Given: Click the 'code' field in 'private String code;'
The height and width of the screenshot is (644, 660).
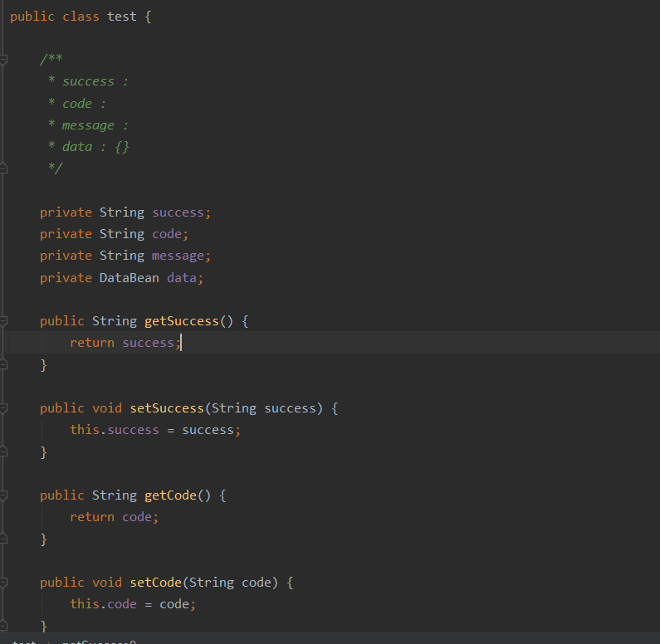Looking at the screenshot, I should pos(167,234).
